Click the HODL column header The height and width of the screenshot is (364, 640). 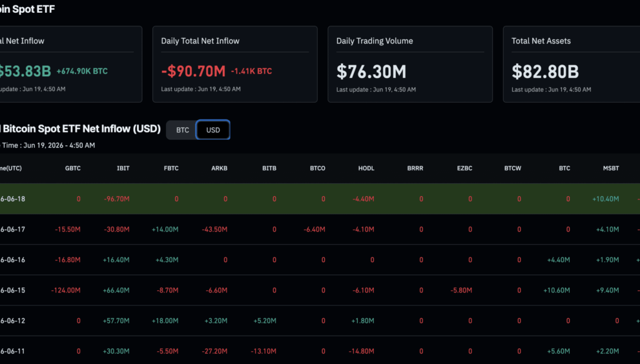366,168
